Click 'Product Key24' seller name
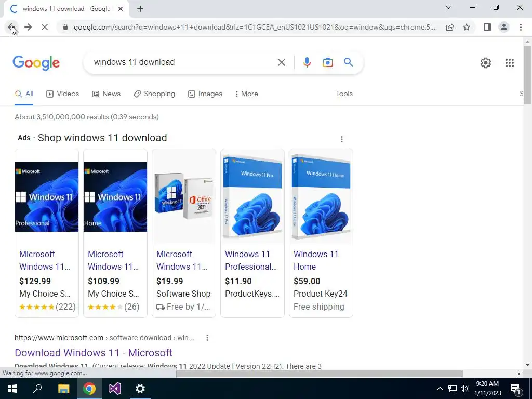 click(320, 294)
